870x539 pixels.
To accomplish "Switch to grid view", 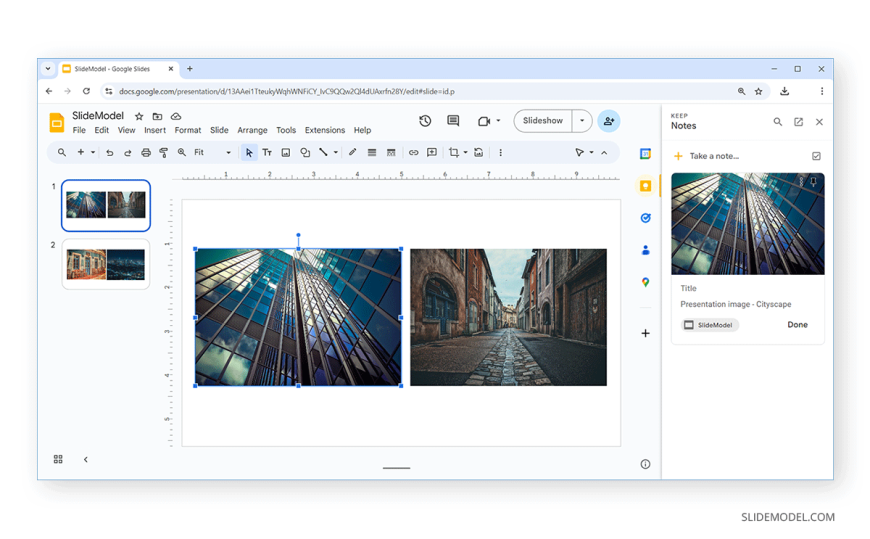I will tap(58, 459).
